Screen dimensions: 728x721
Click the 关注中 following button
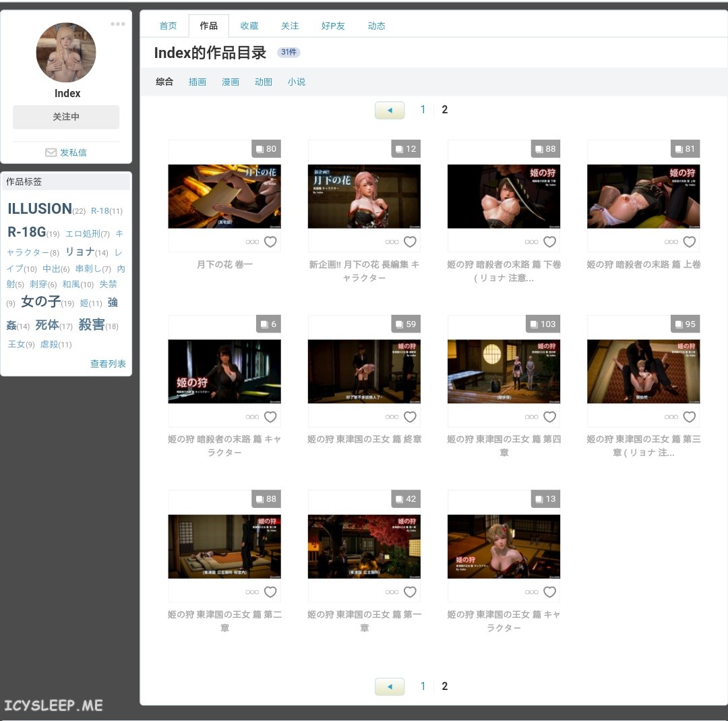(x=66, y=117)
